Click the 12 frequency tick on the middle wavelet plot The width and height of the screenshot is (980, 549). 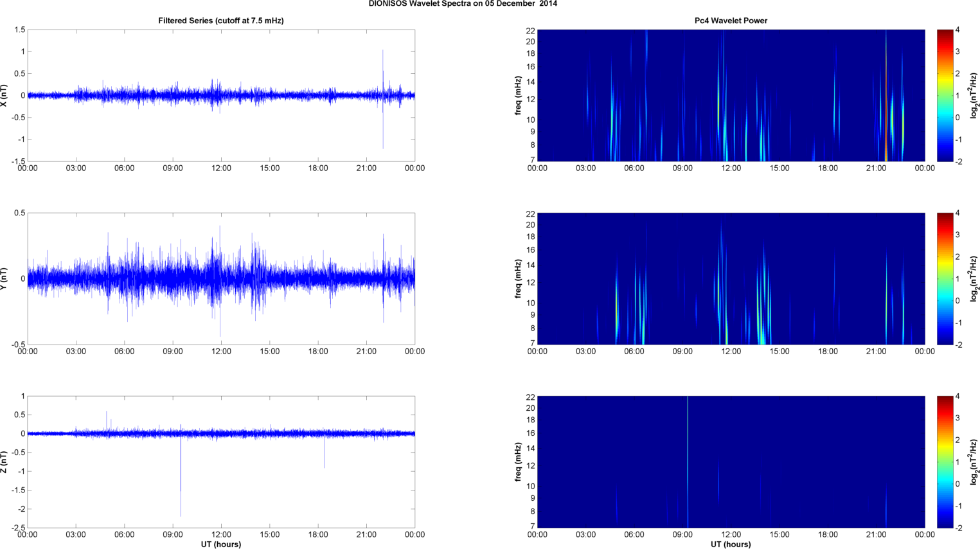pyautogui.click(x=531, y=283)
